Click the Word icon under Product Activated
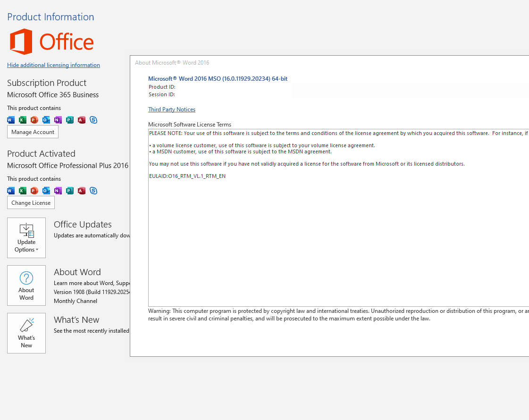Image resolution: width=529 pixels, height=420 pixels. coord(11,191)
